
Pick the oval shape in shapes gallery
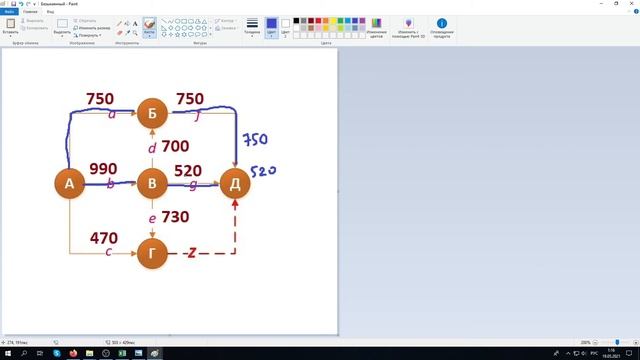[x=178, y=21]
